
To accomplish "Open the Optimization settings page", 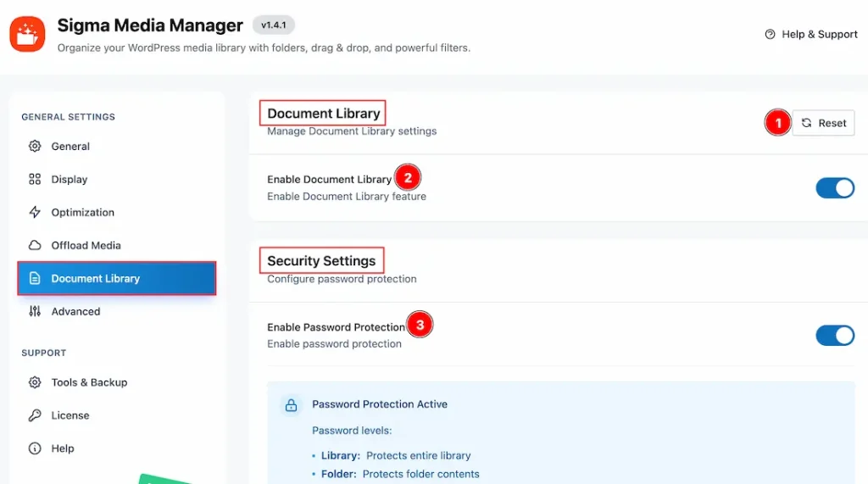I will (116, 212).
